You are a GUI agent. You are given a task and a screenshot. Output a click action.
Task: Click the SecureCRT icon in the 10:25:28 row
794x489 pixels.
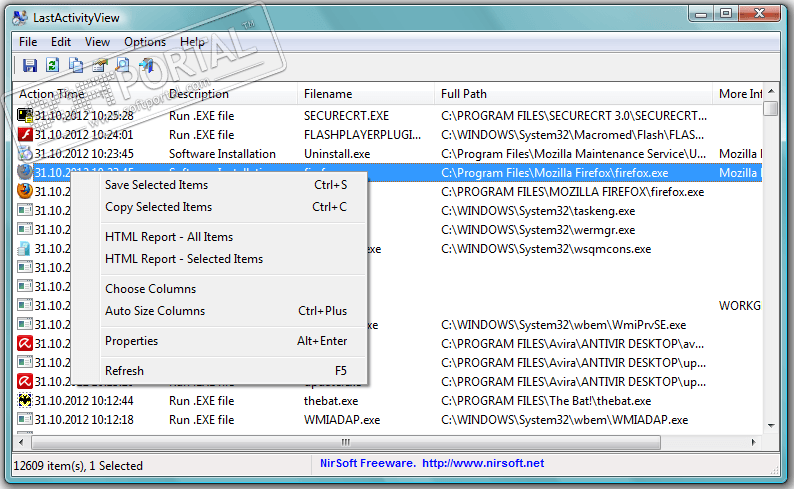(x=25, y=115)
